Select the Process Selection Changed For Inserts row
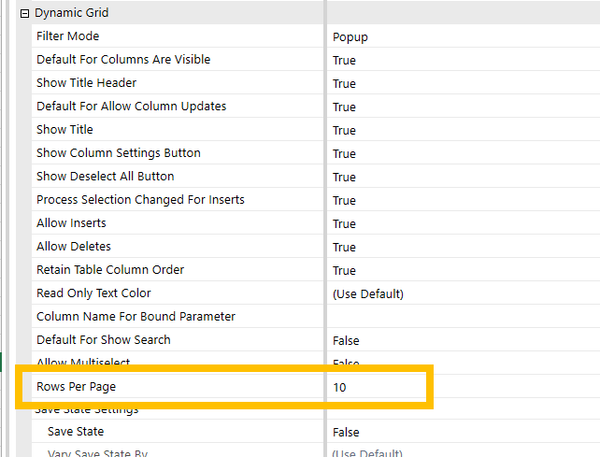Screen dimensions: 600x457 pyautogui.click(x=140, y=200)
